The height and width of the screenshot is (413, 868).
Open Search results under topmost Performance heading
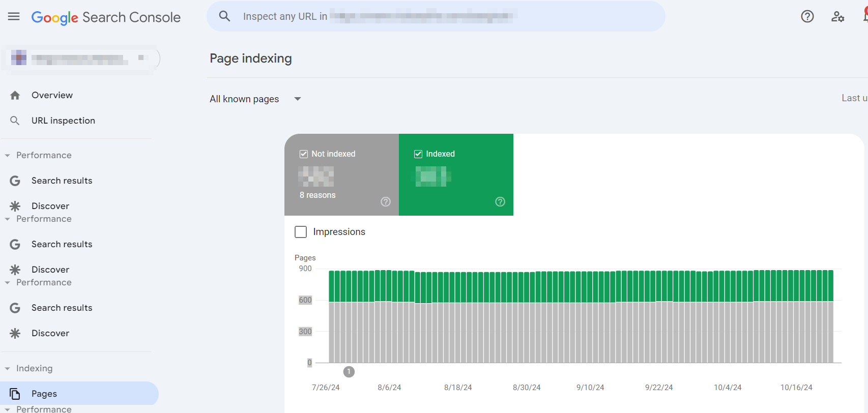[62, 181]
